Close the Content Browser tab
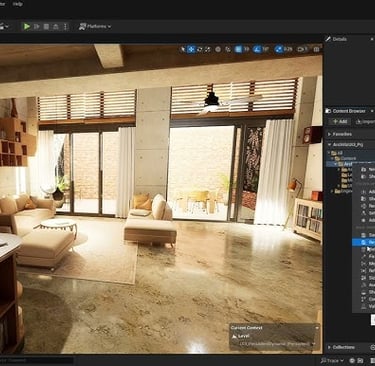The height and width of the screenshot is (366, 375). (372, 111)
